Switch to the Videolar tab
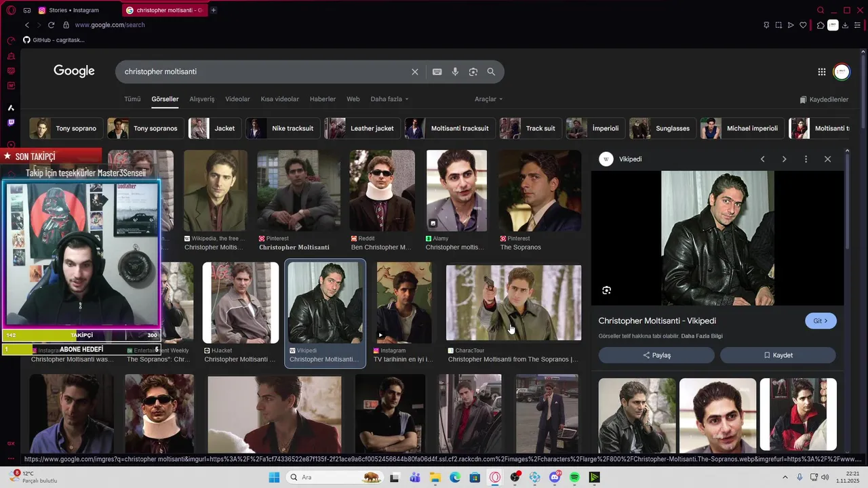868x488 pixels. 237,99
